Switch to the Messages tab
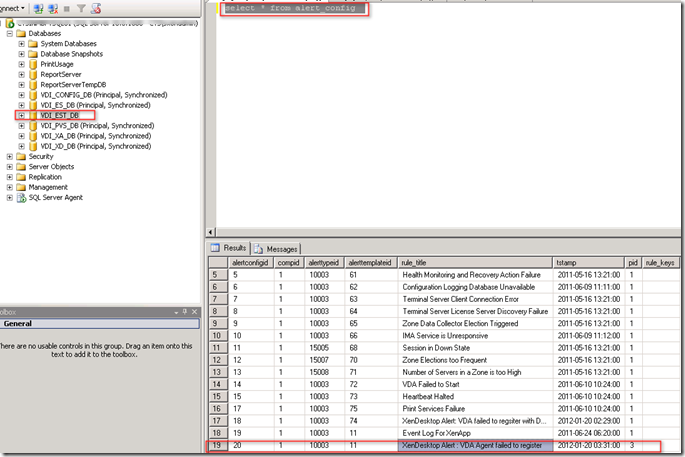The image size is (685, 457). pos(276,249)
